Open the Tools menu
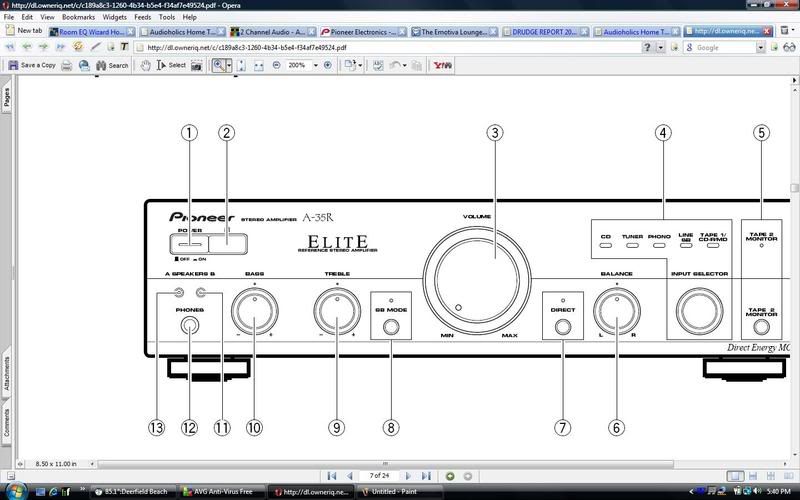Screen dimensions: 800x500 coord(167,17)
